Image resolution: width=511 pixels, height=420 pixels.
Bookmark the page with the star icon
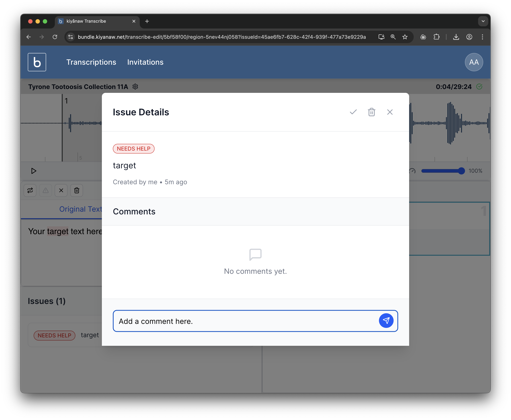click(405, 37)
